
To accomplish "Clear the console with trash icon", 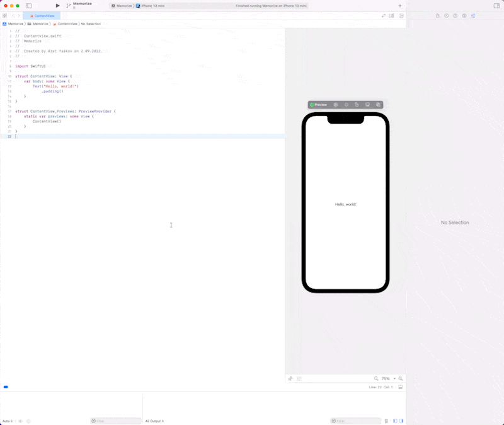I will tap(386, 421).
